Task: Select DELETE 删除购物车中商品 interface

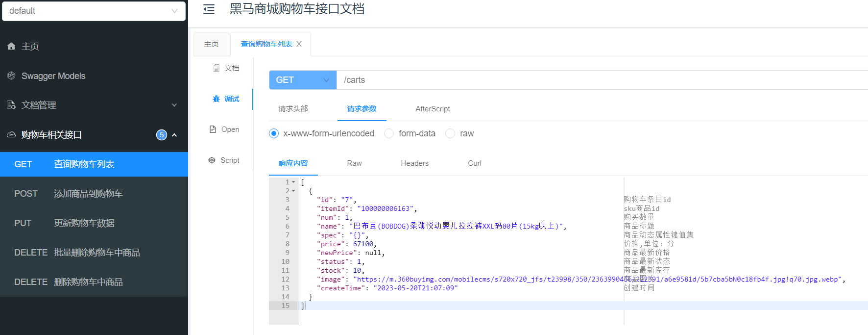Action: click(x=94, y=282)
